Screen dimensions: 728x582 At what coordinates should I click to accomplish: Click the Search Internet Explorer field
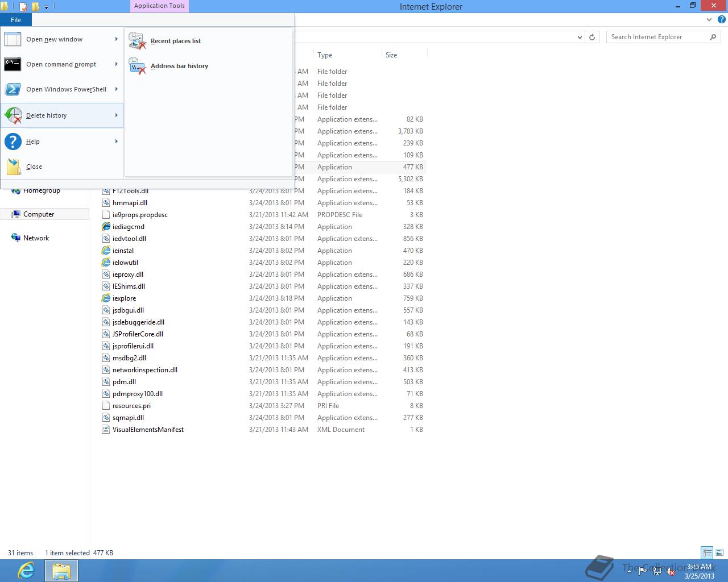[x=659, y=37]
